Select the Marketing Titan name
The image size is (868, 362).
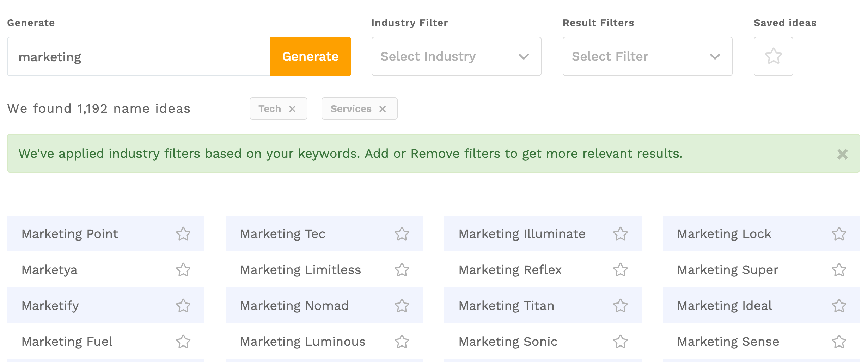(507, 306)
